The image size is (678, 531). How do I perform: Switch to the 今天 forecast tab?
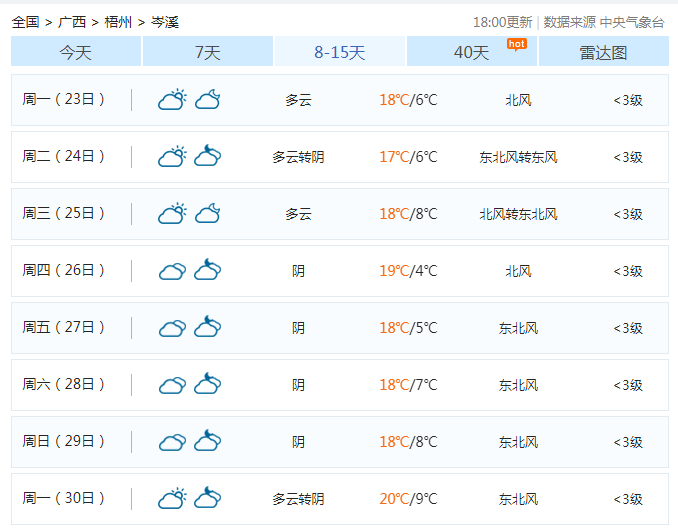pos(75,52)
